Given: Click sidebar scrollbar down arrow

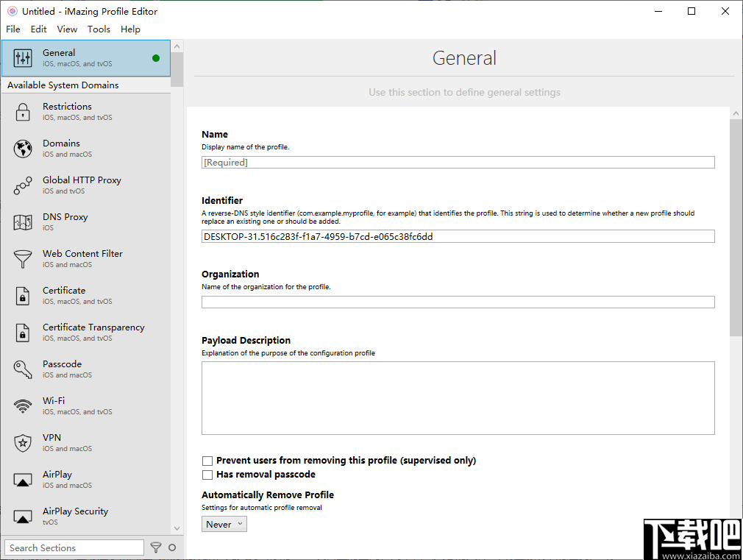Looking at the screenshot, I should [177, 528].
